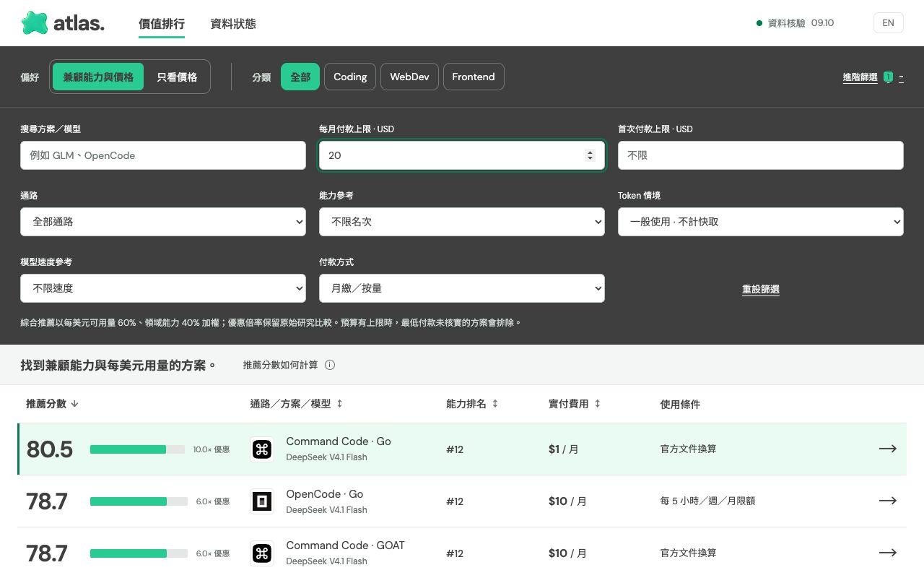Click the 首次付款上限 input field
924x578 pixels.
[761, 155]
